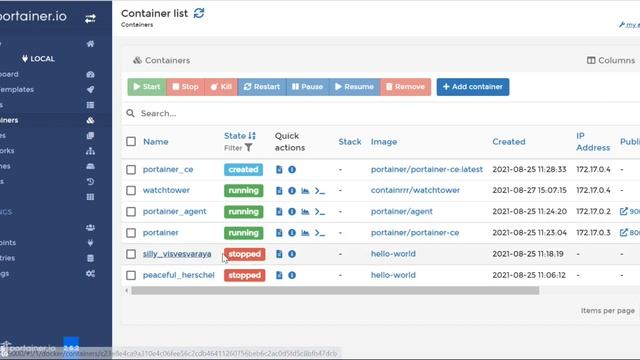
Task: Sort table by Stack column
Action: pyautogui.click(x=350, y=142)
